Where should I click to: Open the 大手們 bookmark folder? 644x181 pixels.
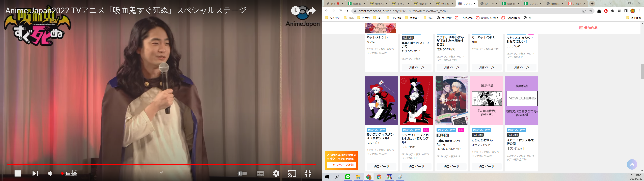pyautogui.click(x=363, y=18)
